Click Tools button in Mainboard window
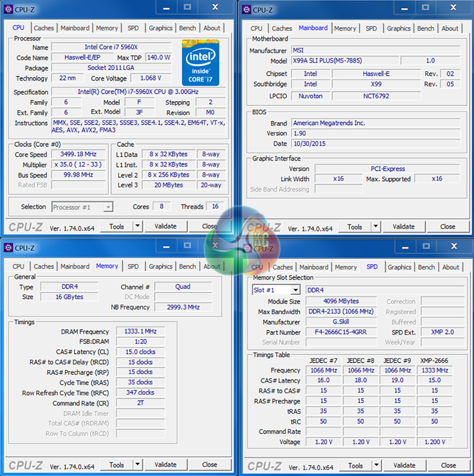 coord(355,227)
